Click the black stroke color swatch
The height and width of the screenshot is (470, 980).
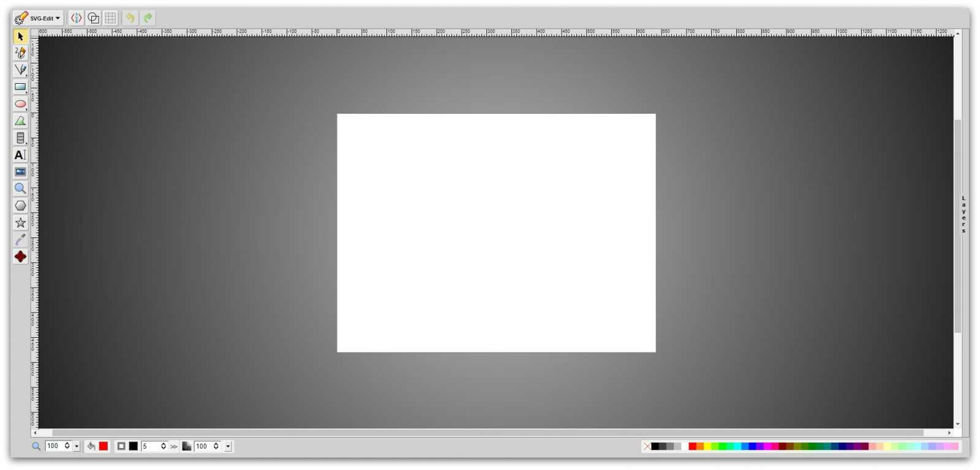[133, 446]
